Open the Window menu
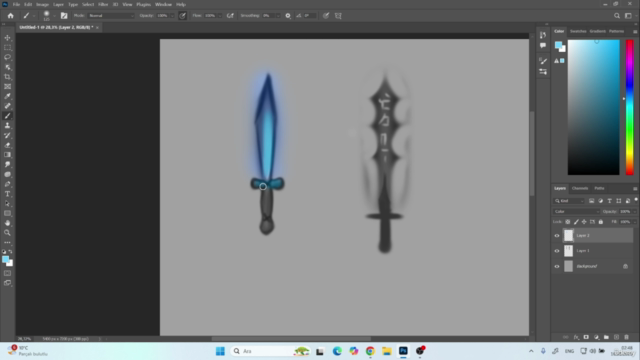 click(163, 4)
